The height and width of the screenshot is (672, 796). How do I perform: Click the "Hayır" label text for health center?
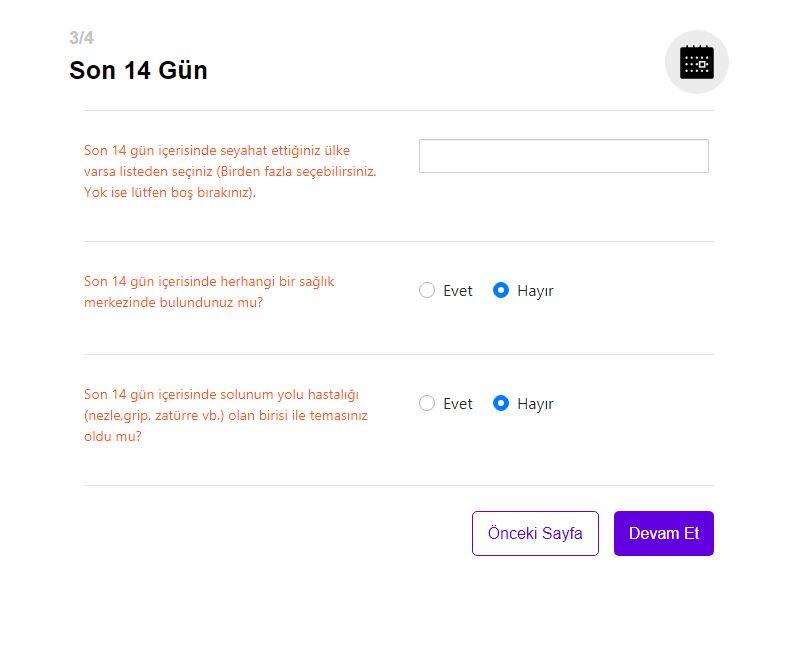coord(535,291)
